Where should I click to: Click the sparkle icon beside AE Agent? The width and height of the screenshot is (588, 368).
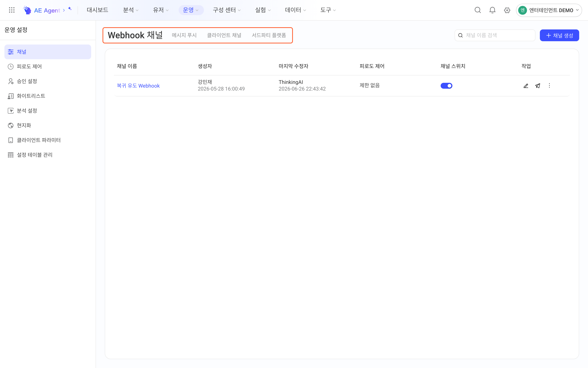pos(70,9)
